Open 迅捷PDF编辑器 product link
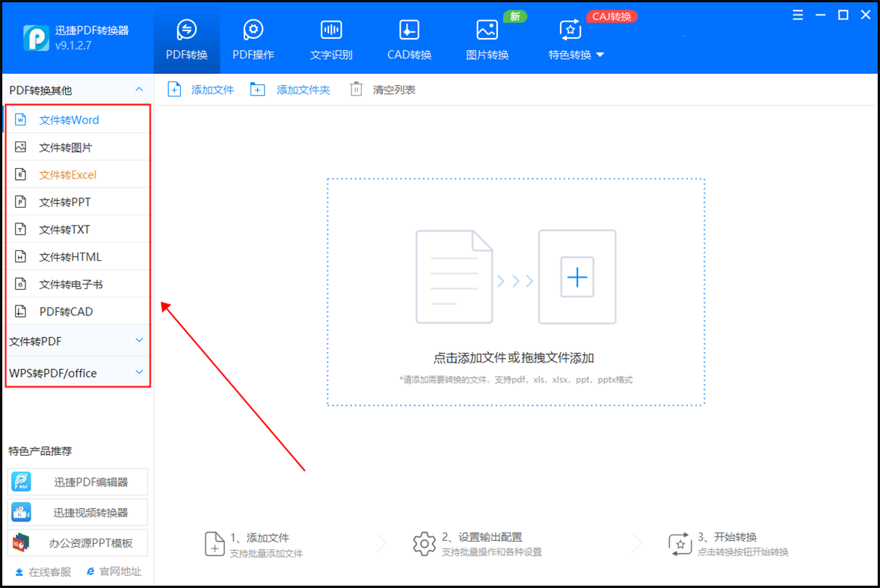The height and width of the screenshot is (588, 880). click(78, 482)
